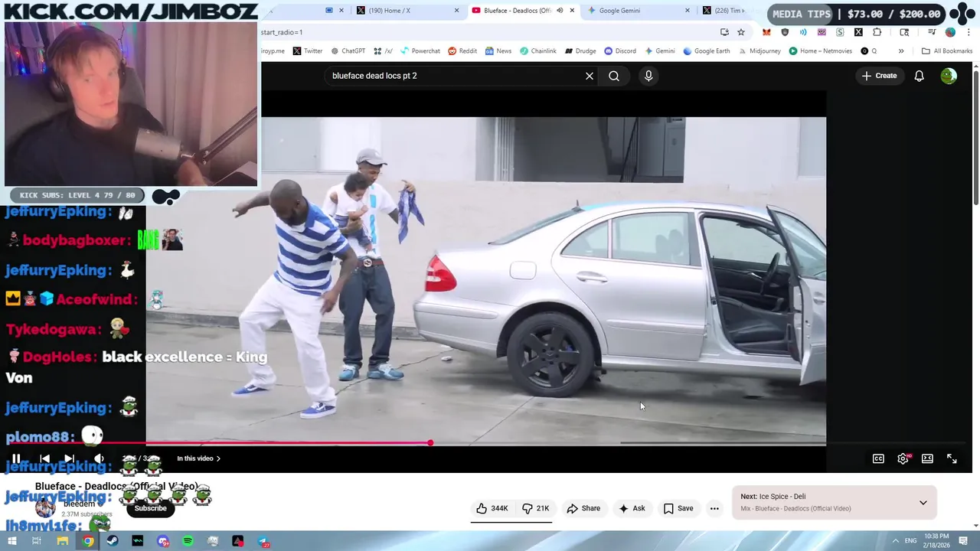Open Task View on the taskbar
Viewport: 980px width, 551px height.
pyautogui.click(x=36, y=541)
